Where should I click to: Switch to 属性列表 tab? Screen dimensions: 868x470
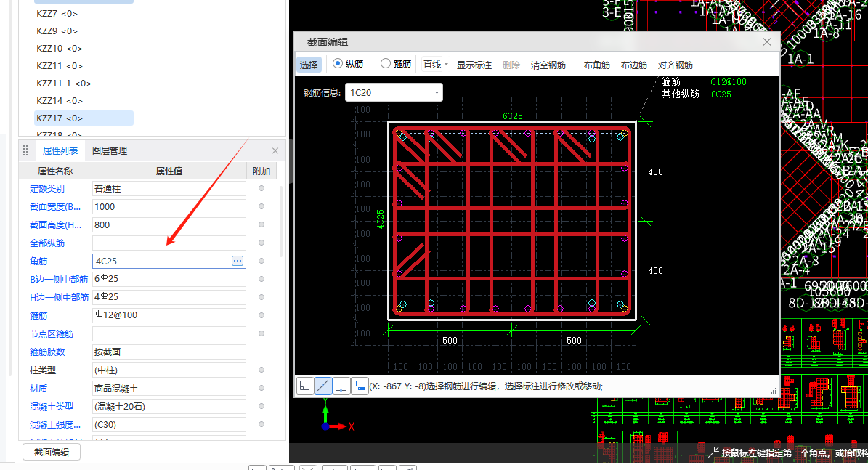[x=60, y=150]
